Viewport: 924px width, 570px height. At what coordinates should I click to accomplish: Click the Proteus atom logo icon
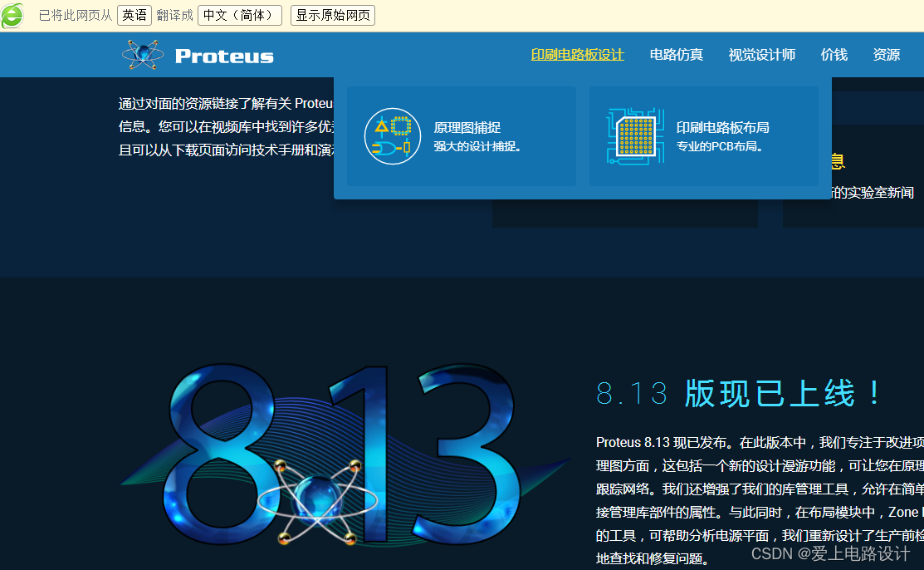click(x=143, y=55)
